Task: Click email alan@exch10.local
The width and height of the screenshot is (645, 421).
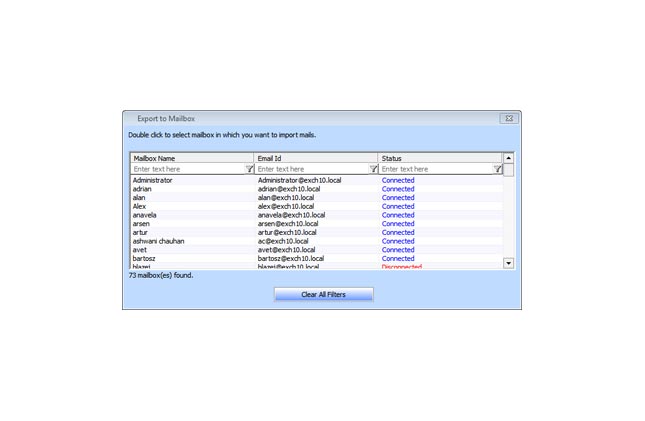Action: coord(286,198)
